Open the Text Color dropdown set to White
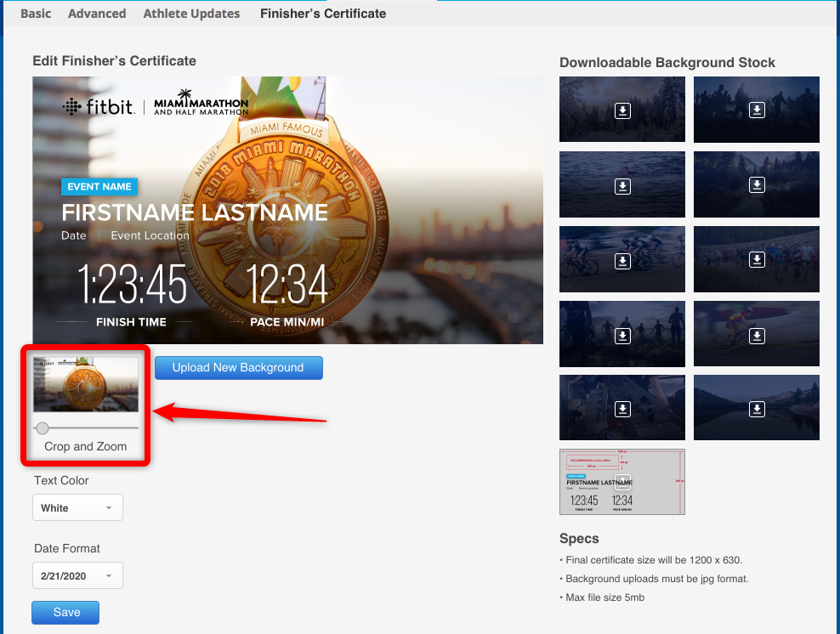The height and width of the screenshot is (634, 840). (x=77, y=507)
